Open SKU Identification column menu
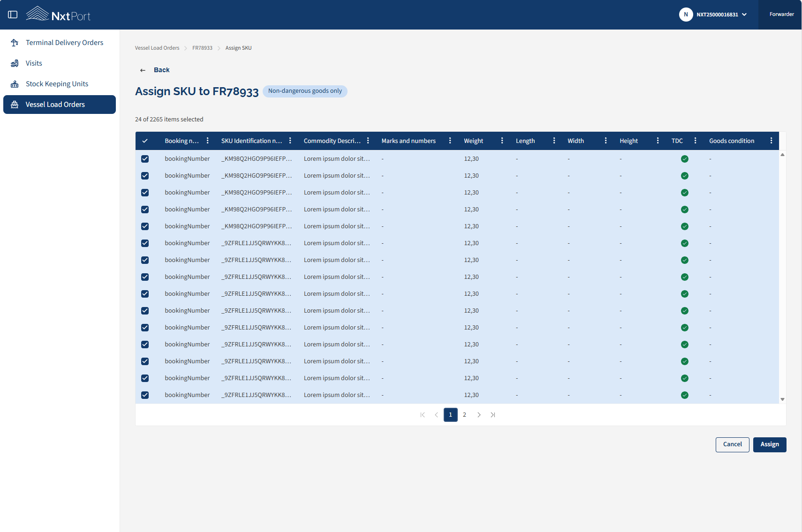802x532 pixels. click(x=290, y=141)
